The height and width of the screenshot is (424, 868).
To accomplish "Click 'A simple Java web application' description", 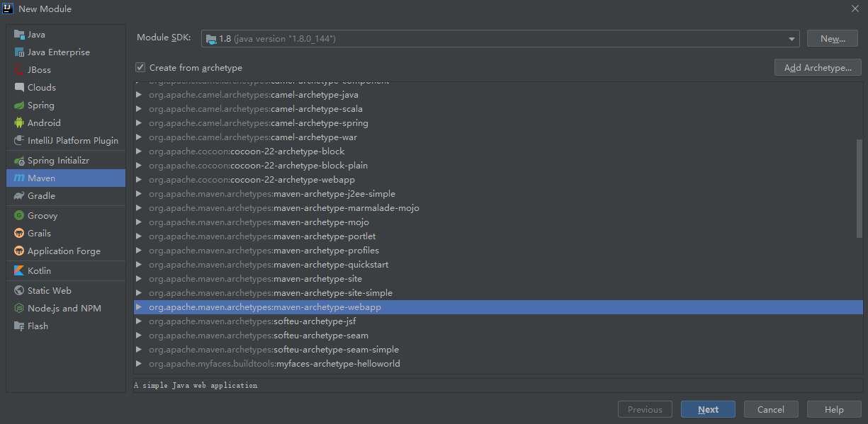I will point(196,386).
